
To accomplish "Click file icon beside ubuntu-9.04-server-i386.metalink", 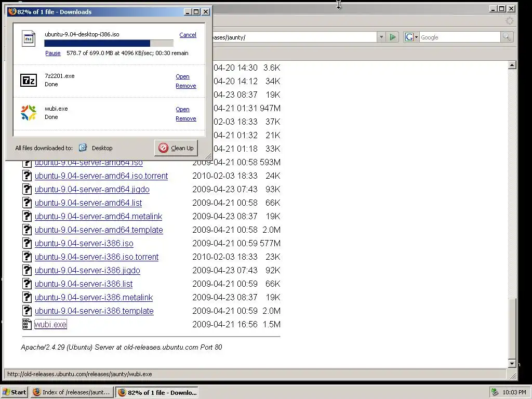I will point(27,297).
